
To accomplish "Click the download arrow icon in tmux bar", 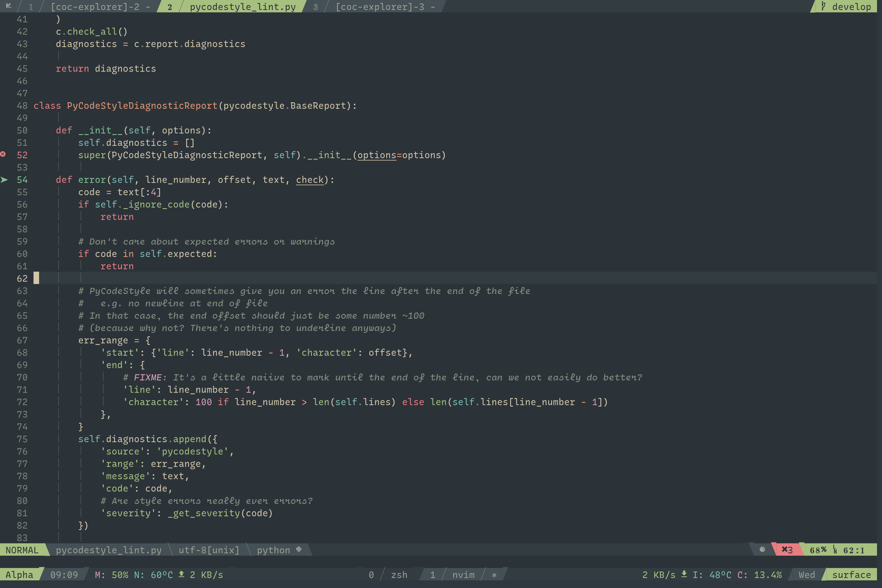I will pyautogui.click(x=684, y=574).
